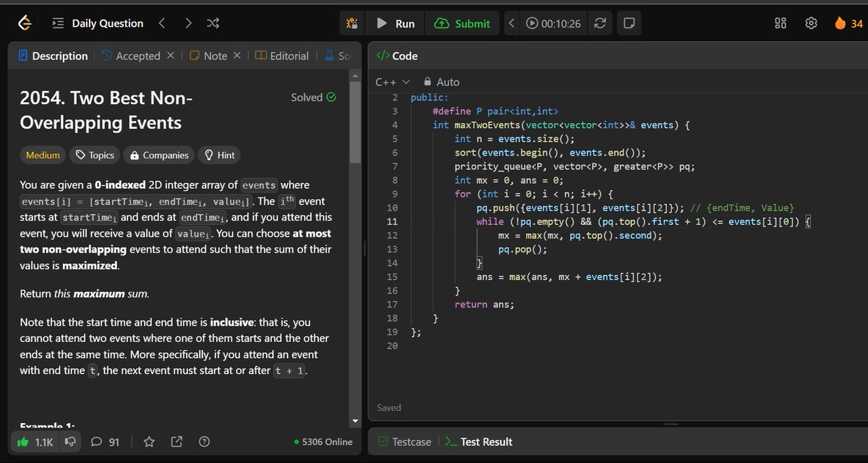
Task: Submit the solution
Action: point(462,23)
